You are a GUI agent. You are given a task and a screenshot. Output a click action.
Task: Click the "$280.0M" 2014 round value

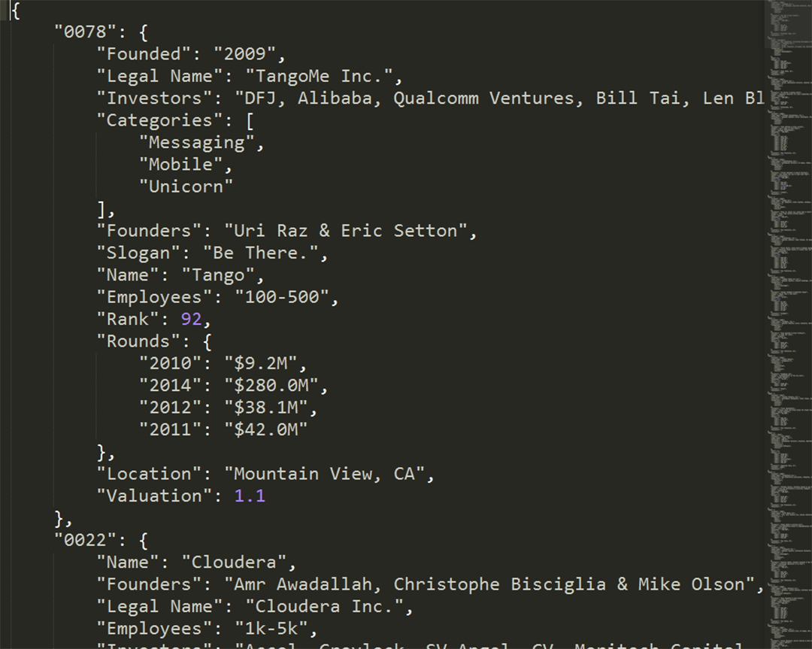pos(271,385)
